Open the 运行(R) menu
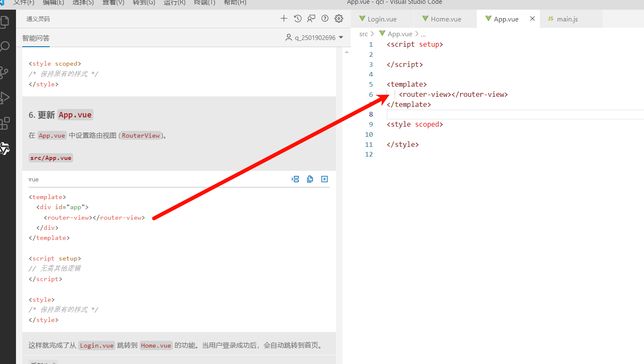Viewport: 644px width, 364px height. 175,3
